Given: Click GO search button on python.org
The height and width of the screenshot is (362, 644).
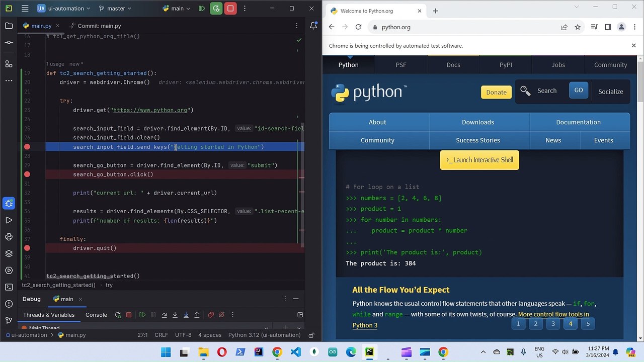Looking at the screenshot, I should (x=579, y=90).
